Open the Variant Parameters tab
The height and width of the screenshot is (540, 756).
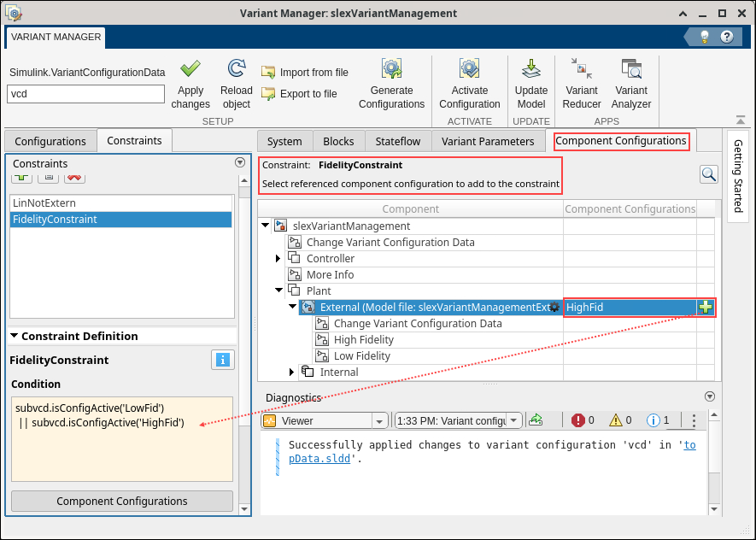pyautogui.click(x=488, y=141)
